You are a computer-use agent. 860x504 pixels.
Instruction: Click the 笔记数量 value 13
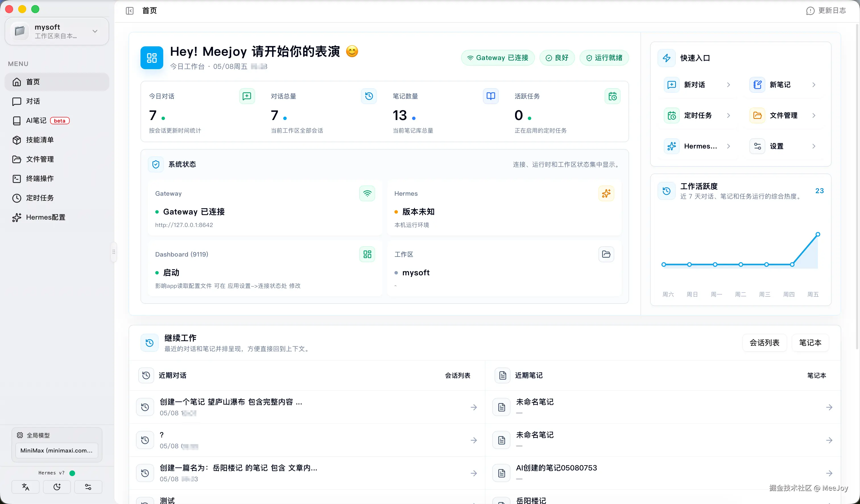[400, 115]
